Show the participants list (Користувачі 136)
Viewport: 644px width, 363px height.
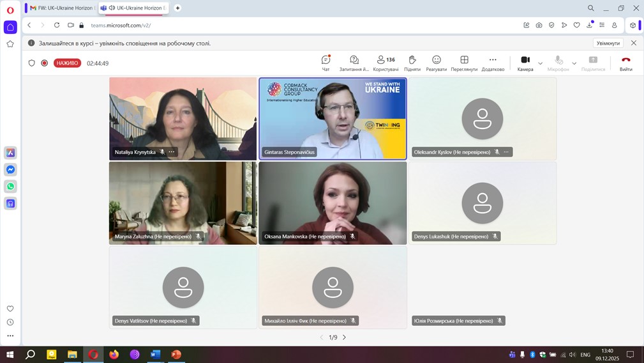click(386, 63)
